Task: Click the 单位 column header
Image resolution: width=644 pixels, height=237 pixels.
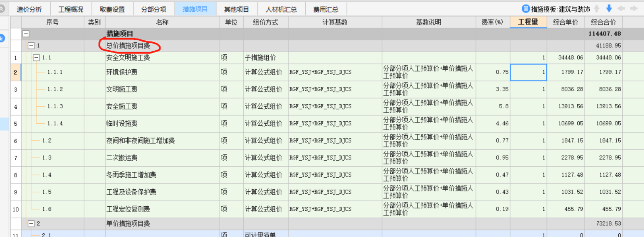Action: 231,22
